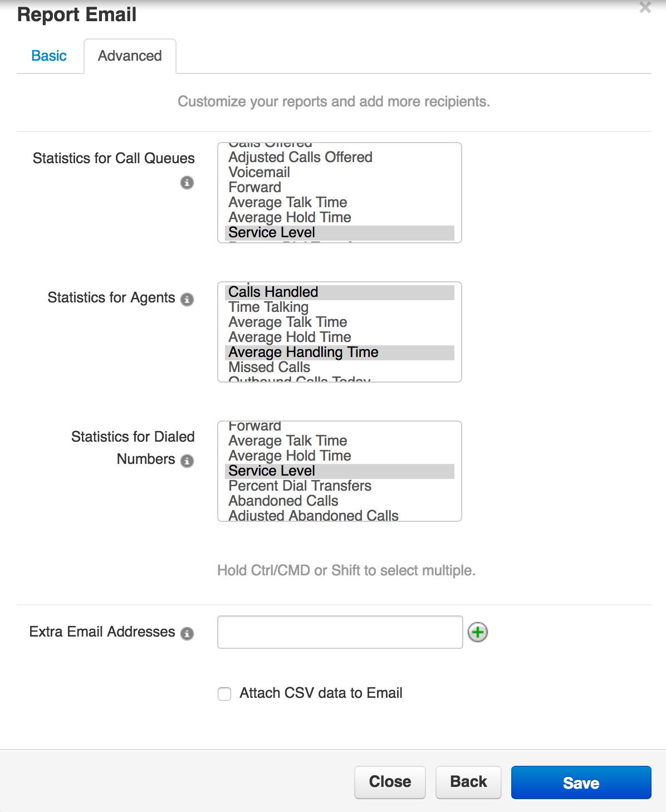Screen dimensions: 666x812
Task: Select Abandoned Calls in Dialed Numbers list
Action: (x=283, y=501)
